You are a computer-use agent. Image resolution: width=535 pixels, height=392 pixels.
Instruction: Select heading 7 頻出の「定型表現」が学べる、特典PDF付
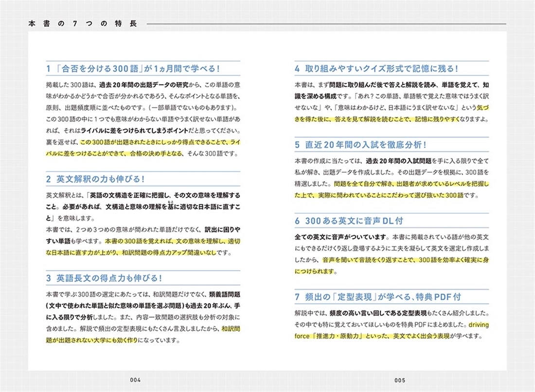point(378,297)
